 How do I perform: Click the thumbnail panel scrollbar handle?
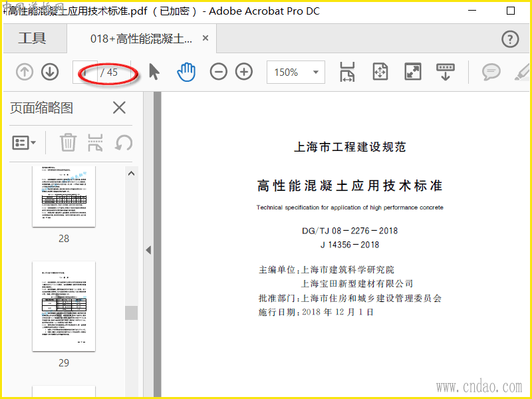(x=131, y=313)
